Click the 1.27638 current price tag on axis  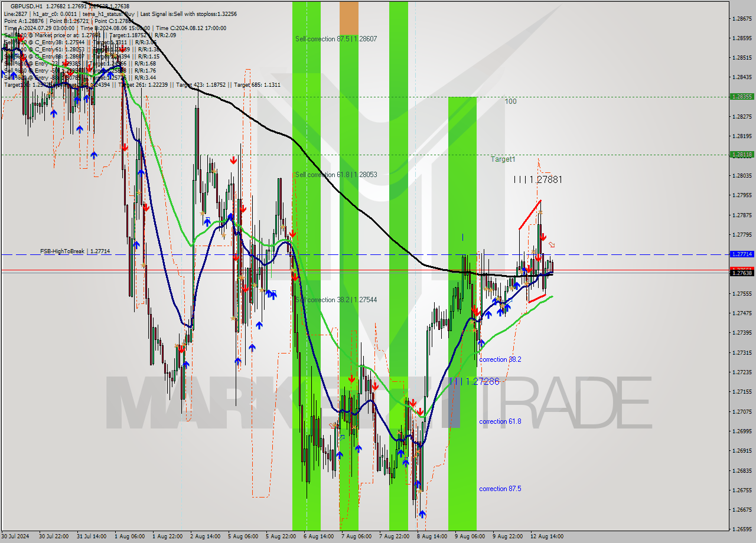point(741,273)
